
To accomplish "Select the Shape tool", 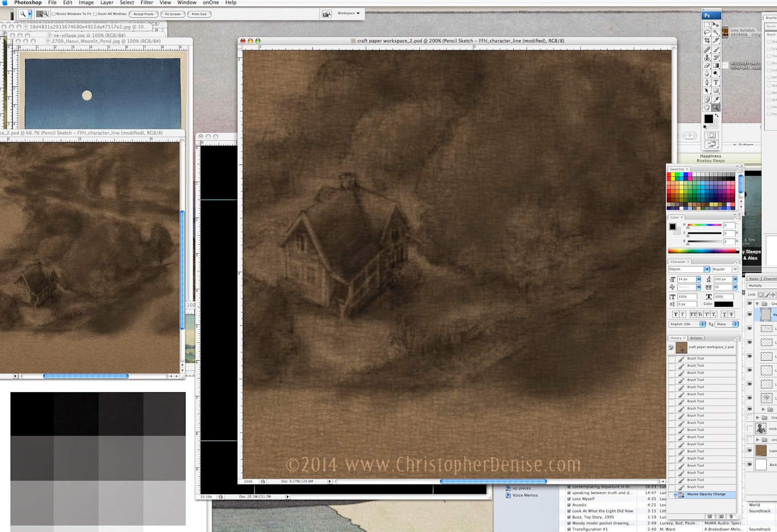I will [x=716, y=90].
